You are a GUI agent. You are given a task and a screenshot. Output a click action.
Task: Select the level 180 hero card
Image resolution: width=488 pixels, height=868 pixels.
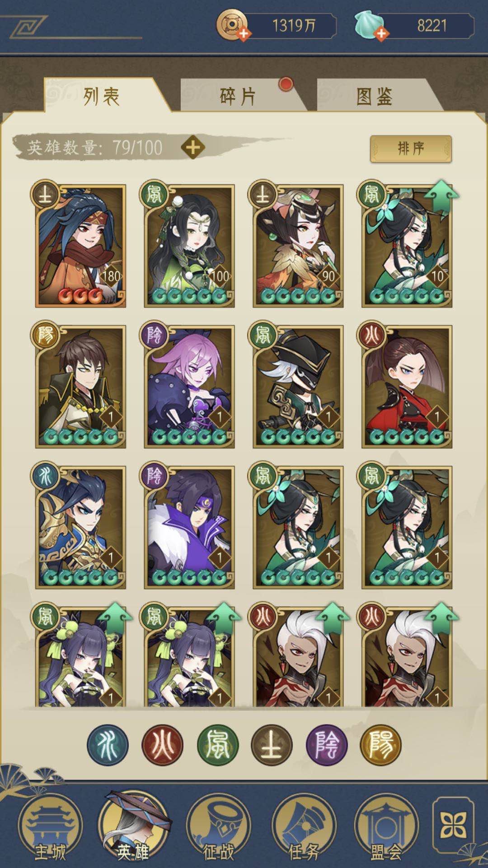tap(80, 245)
